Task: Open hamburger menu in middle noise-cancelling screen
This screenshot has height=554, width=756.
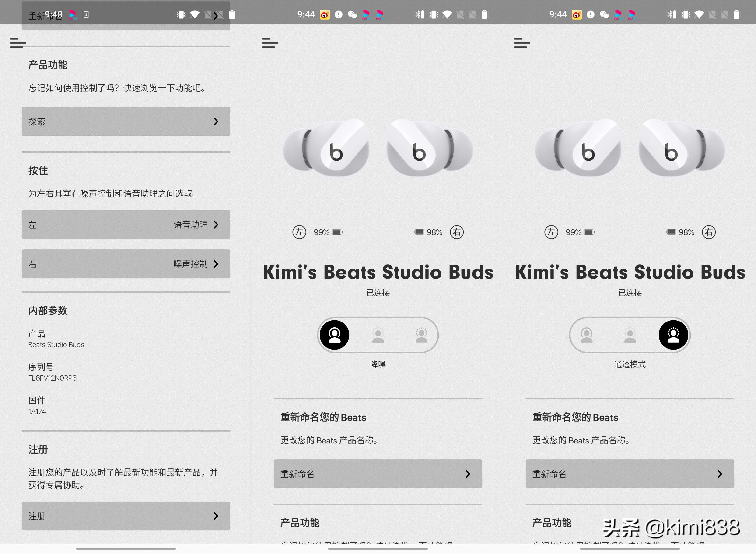Action: coord(270,43)
